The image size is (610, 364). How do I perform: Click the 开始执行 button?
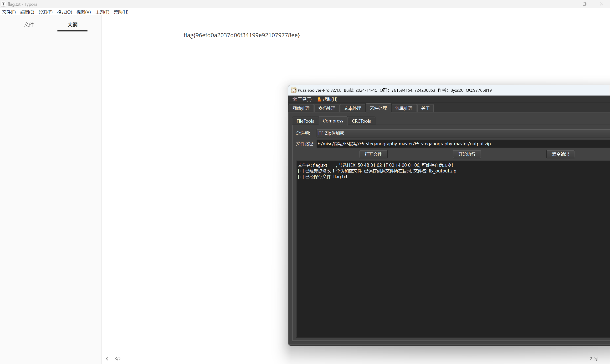coord(467,154)
